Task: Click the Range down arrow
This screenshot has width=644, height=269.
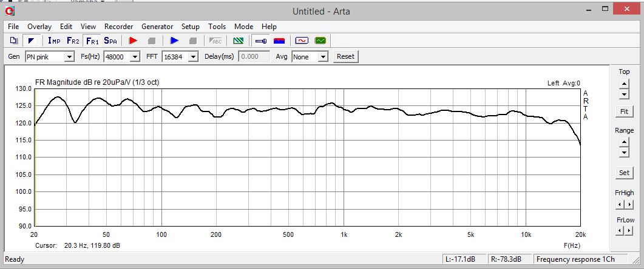Action: 624,153
